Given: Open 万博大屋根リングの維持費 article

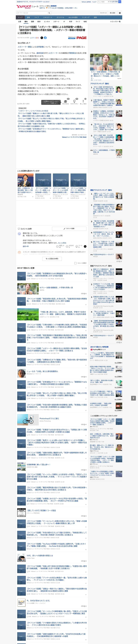Looking at the screenshot, I should point(57,326).
